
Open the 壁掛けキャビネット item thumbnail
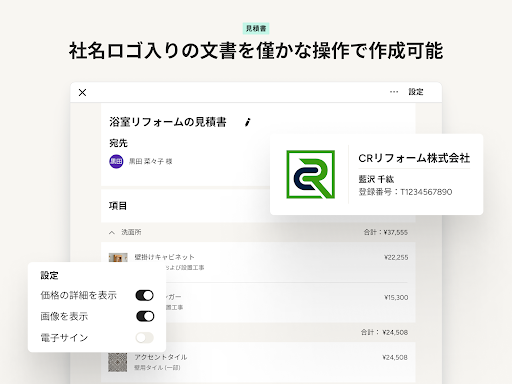click(x=118, y=257)
